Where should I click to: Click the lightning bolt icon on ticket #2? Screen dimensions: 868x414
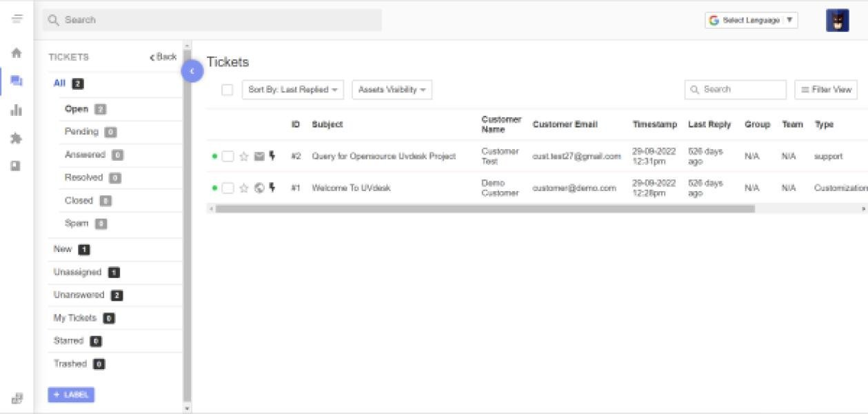(271, 156)
